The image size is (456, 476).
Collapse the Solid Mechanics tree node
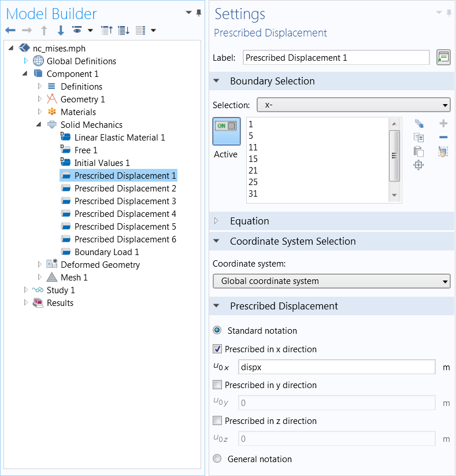(x=39, y=124)
